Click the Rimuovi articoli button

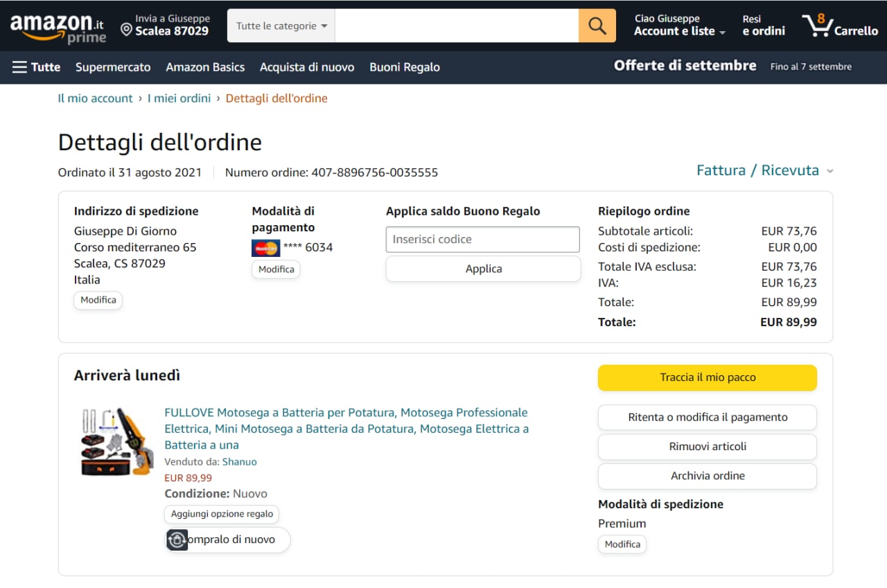click(707, 447)
